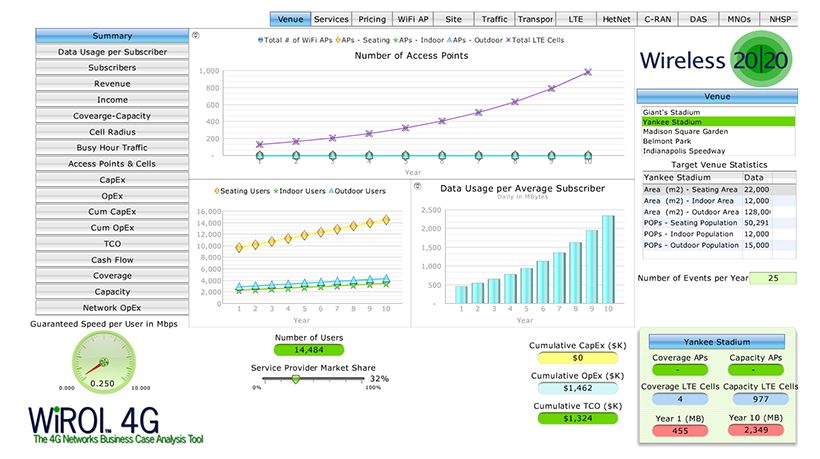
Task: Click the Cumulative TCO value $1,324
Action: pos(577,418)
